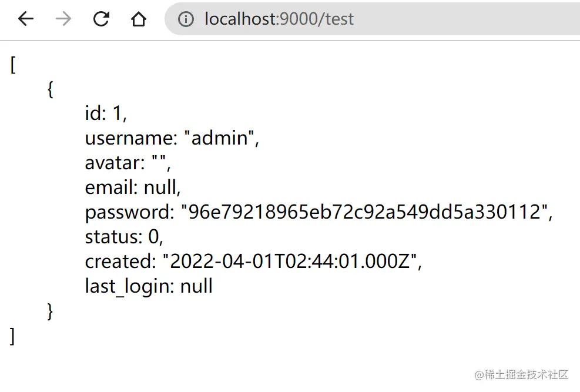Click the created timestamp value
The width and height of the screenshot is (580, 392).
291,262
